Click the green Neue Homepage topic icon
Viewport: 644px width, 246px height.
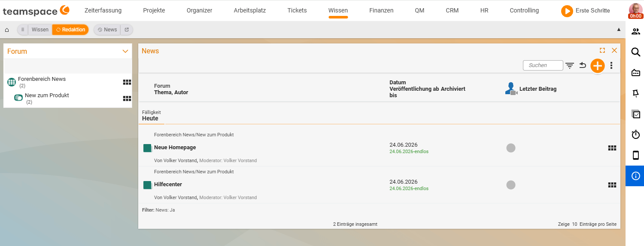click(147, 148)
